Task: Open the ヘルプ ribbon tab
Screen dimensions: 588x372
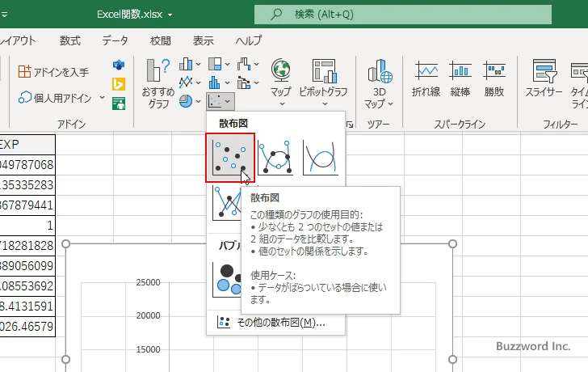Action: [x=249, y=40]
